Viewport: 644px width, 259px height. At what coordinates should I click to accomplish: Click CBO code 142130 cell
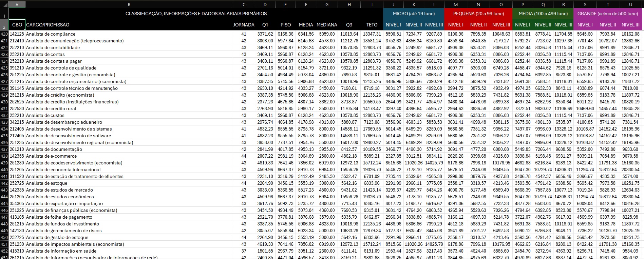[17, 231]
